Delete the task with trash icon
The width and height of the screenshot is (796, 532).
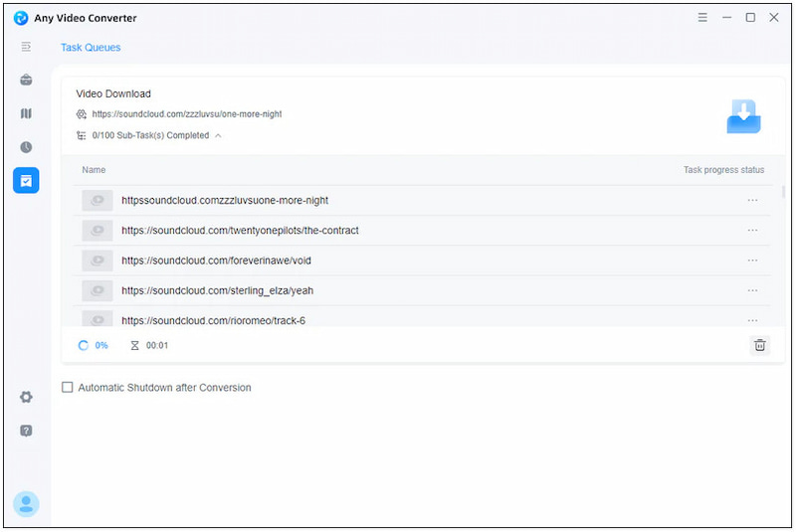click(760, 345)
